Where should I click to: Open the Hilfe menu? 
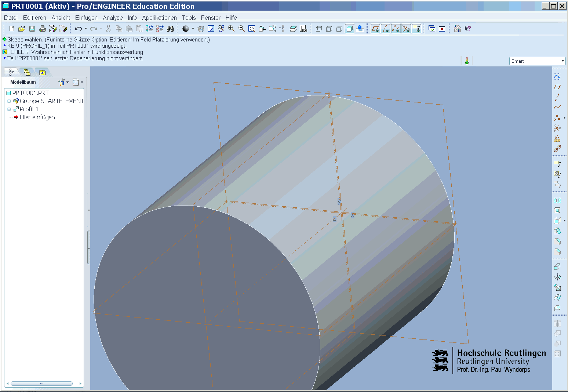[x=231, y=18]
